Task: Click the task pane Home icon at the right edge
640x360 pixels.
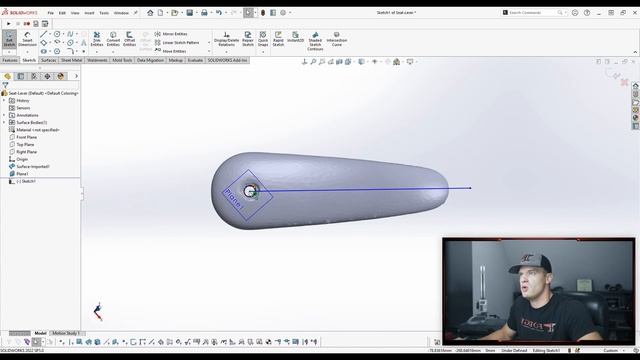Action: [x=636, y=86]
